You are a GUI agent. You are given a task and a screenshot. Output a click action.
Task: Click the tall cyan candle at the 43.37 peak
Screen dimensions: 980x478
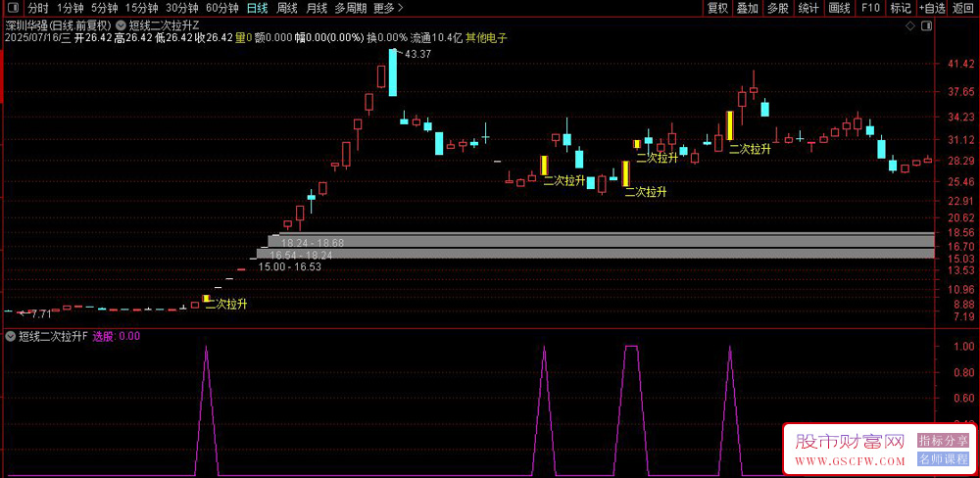393,72
